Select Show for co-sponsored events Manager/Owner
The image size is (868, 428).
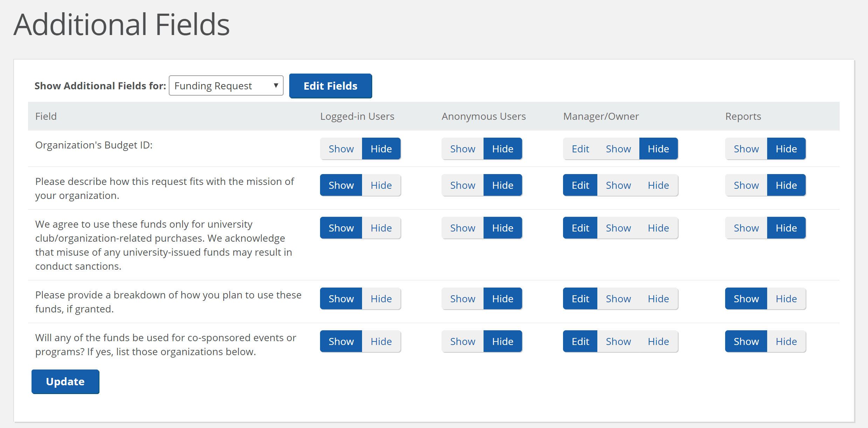(618, 341)
